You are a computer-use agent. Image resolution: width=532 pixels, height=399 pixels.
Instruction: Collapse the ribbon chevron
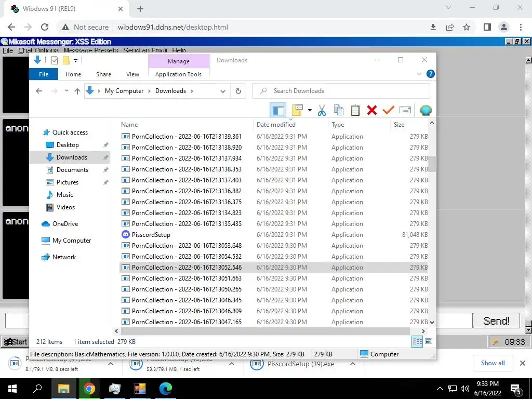419,74
